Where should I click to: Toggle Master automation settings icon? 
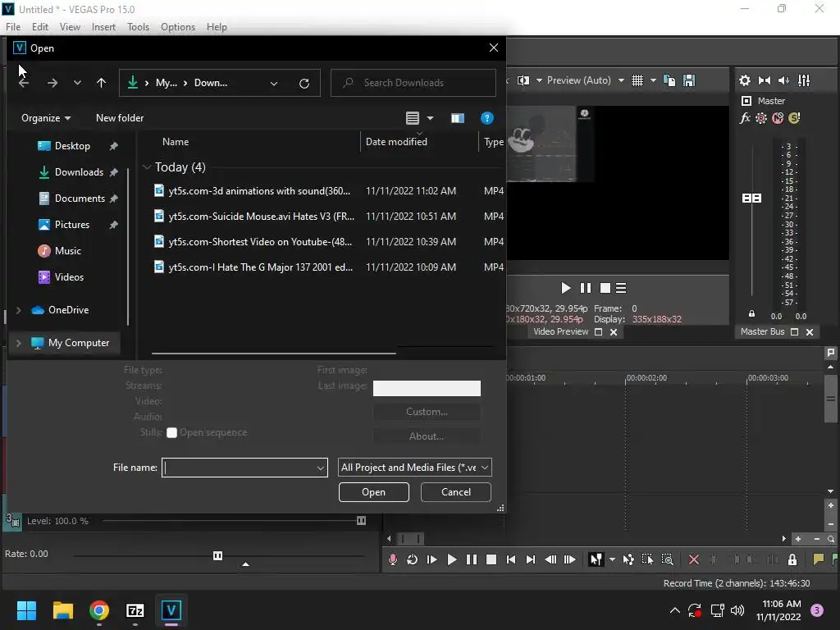click(x=761, y=118)
